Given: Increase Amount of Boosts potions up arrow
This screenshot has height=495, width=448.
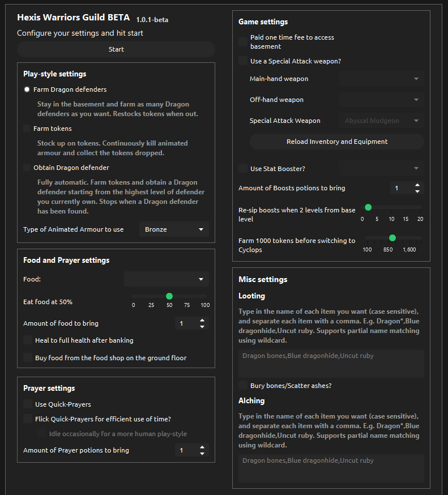Looking at the screenshot, I should (417, 185).
